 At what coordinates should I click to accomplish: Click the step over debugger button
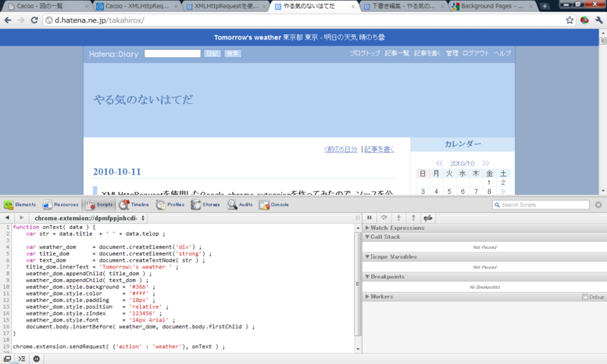pyautogui.click(x=384, y=218)
